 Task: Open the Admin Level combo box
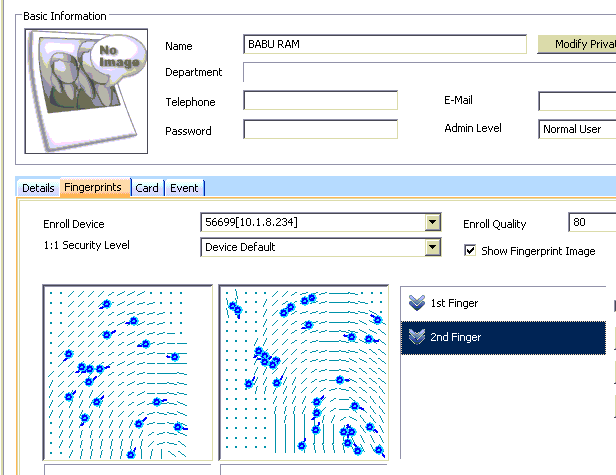pos(577,129)
